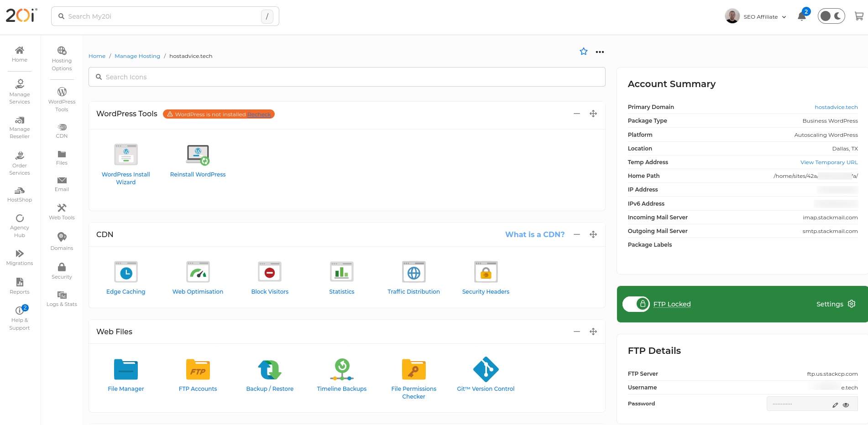Collapse the WordPress Tools section
The width and height of the screenshot is (868, 425).
[x=577, y=114]
